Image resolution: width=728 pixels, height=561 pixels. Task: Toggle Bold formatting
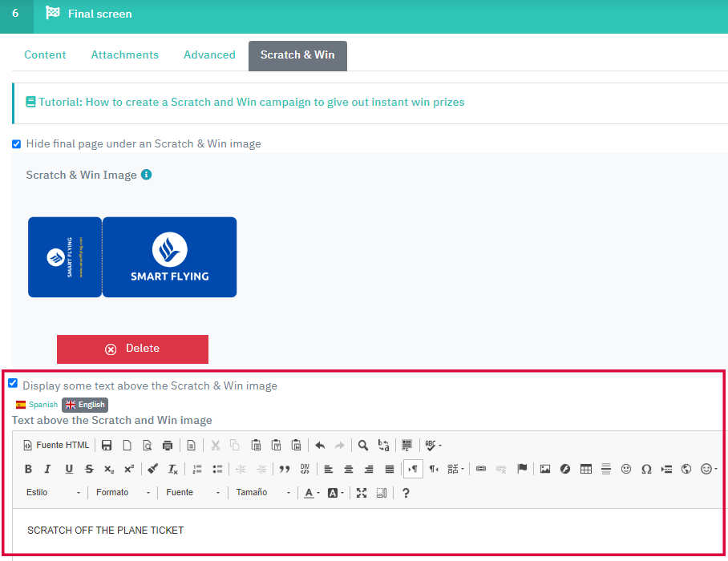[28, 469]
